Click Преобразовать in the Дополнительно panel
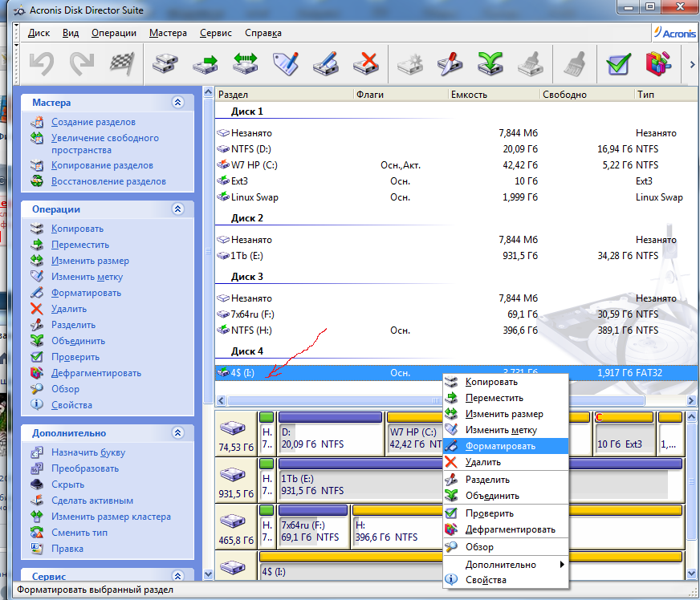This screenshot has width=700, height=600. (85, 468)
